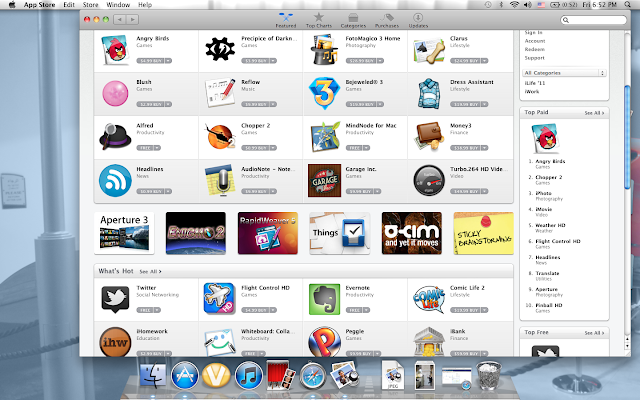Open Weather HD in the Top Paid list

point(550,225)
